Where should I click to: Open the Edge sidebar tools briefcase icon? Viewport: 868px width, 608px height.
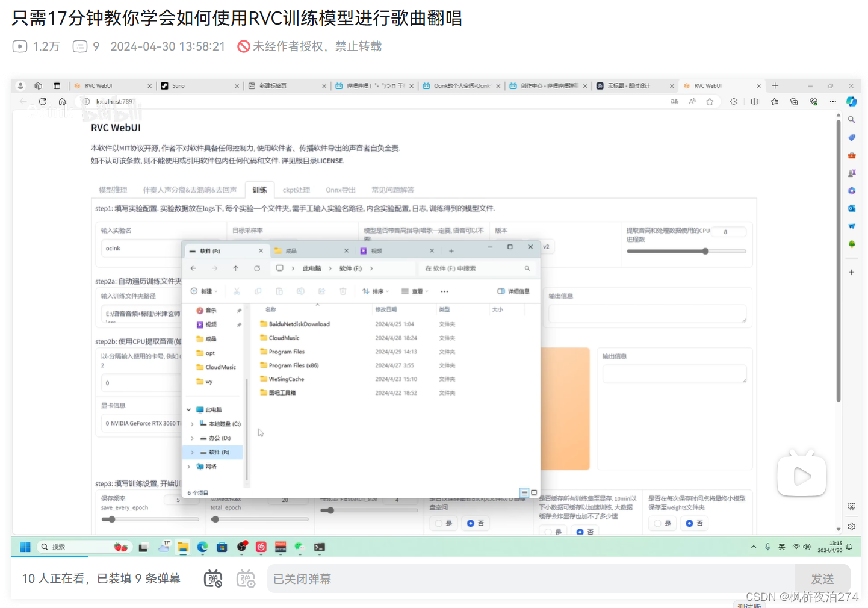coord(851,155)
